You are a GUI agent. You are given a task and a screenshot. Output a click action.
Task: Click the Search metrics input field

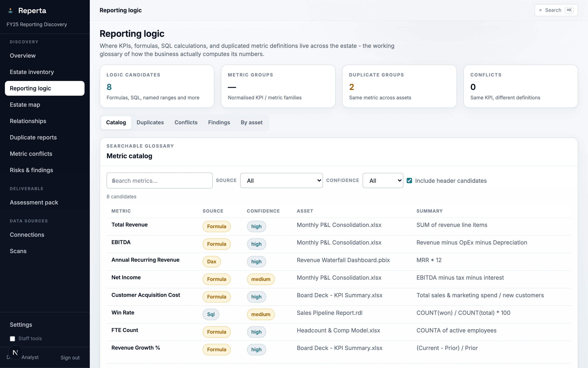click(x=159, y=181)
